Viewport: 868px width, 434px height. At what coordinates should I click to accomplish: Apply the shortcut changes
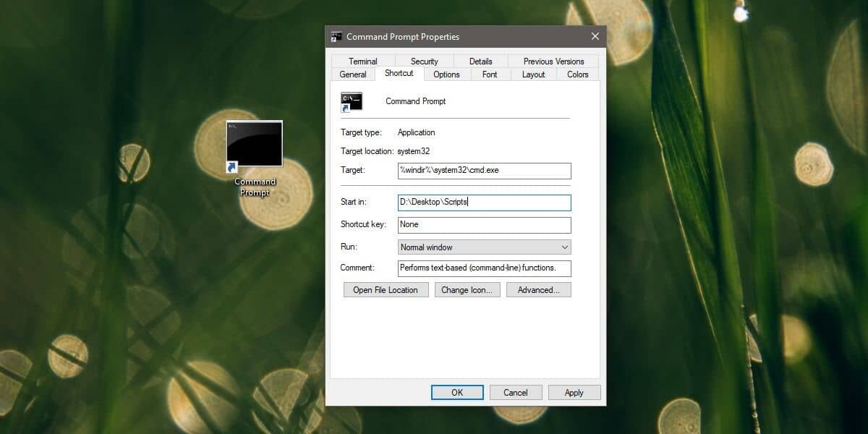click(x=574, y=392)
